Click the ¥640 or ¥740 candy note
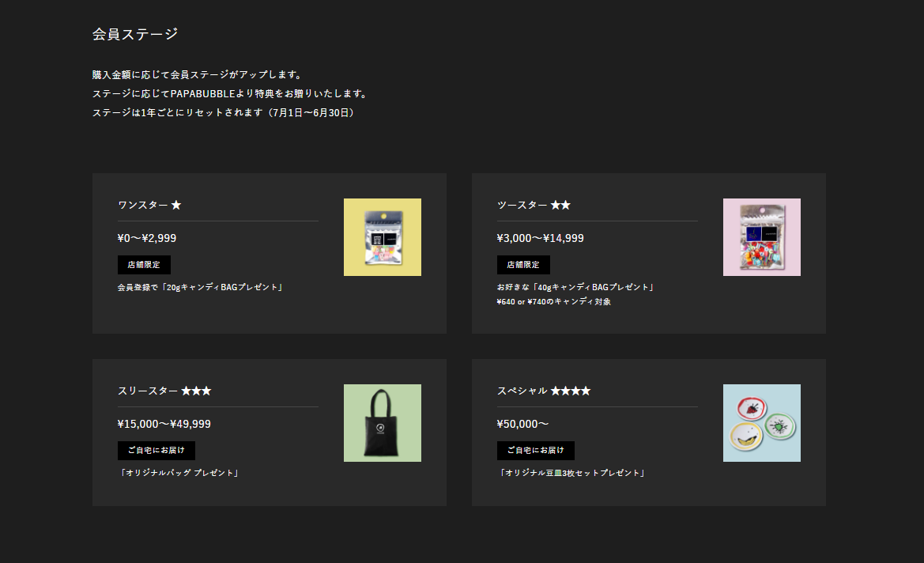924x563 pixels. [x=553, y=302]
